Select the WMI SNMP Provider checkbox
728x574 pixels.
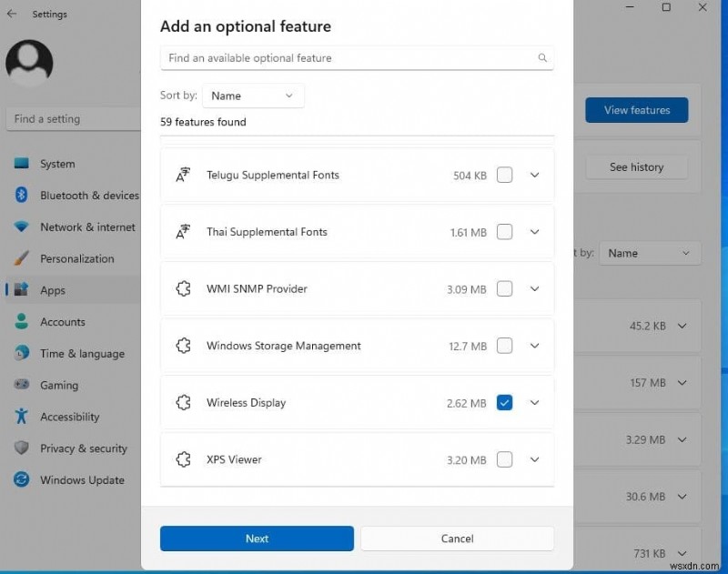click(504, 289)
